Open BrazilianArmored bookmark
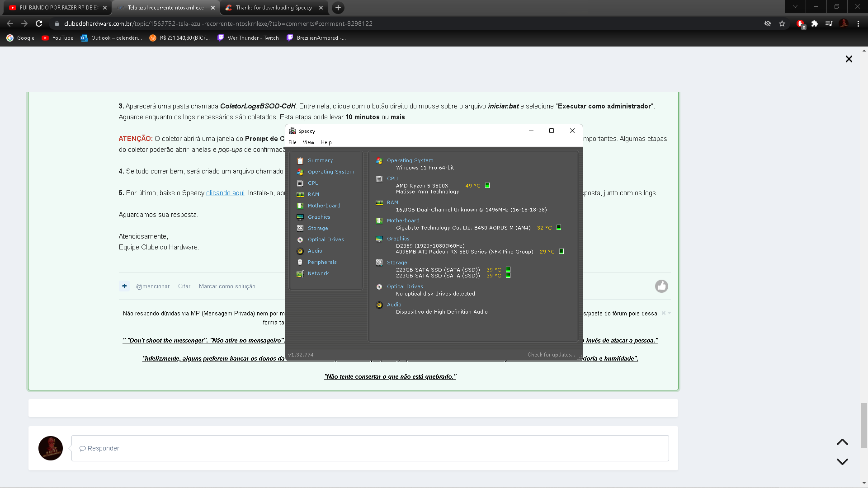The image size is (868, 488). [316, 38]
